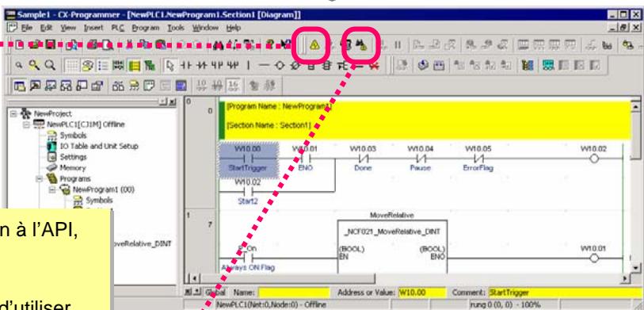Select the W10.03 Done closed contact

[363, 159]
